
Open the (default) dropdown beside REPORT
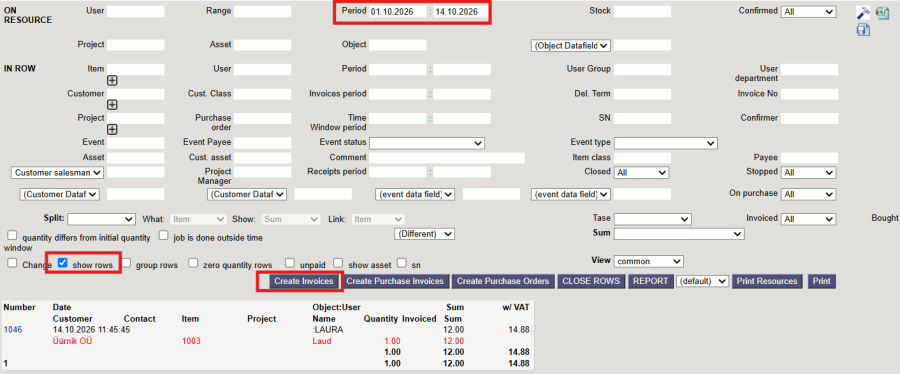(703, 281)
